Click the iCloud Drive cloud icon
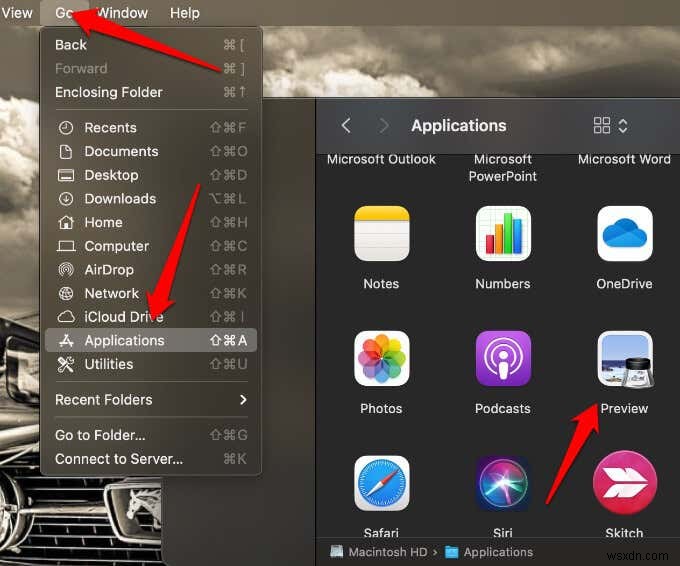The width and height of the screenshot is (680, 566). coord(66,317)
